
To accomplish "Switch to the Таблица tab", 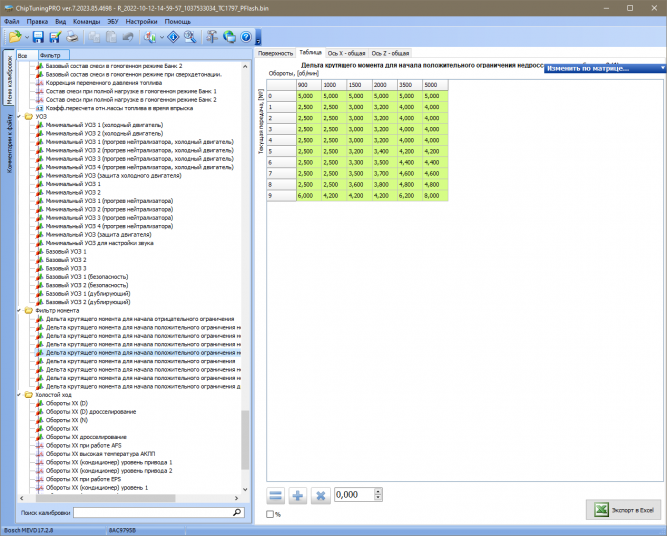I will pyautogui.click(x=310, y=52).
